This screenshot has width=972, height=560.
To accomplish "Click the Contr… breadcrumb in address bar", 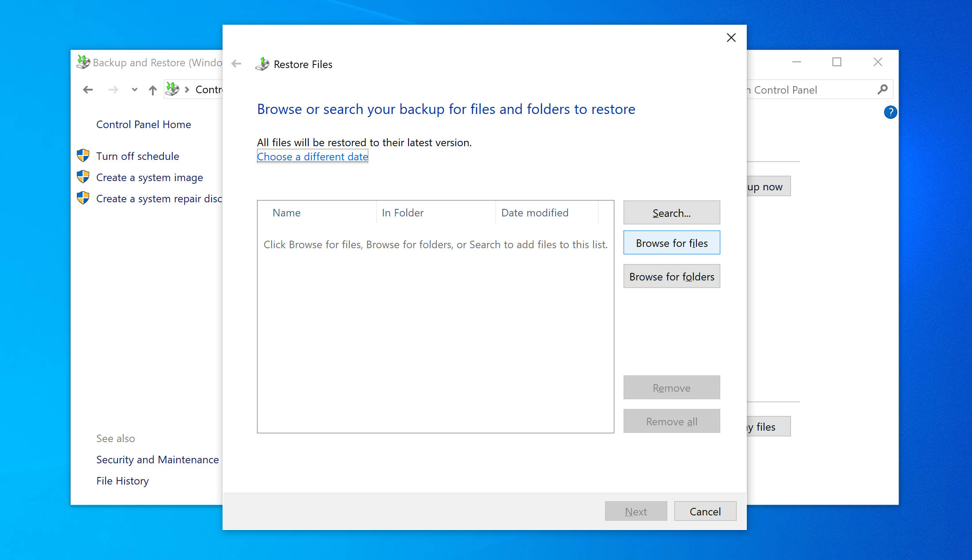I will 209,90.
